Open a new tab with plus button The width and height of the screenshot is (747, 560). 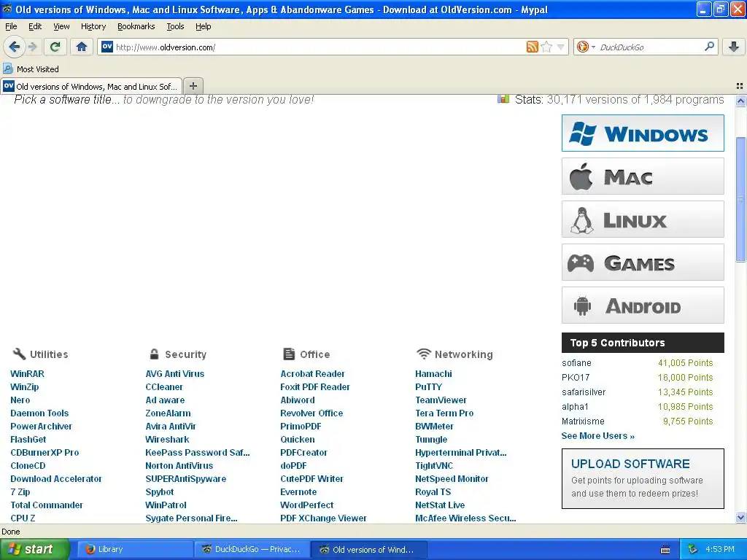(x=193, y=86)
